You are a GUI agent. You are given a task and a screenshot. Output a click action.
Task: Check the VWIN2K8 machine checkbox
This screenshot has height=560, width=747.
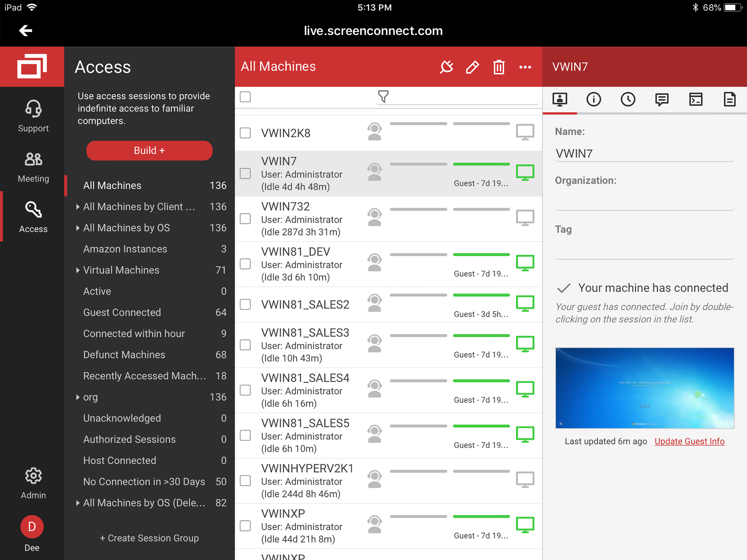tap(245, 133)
